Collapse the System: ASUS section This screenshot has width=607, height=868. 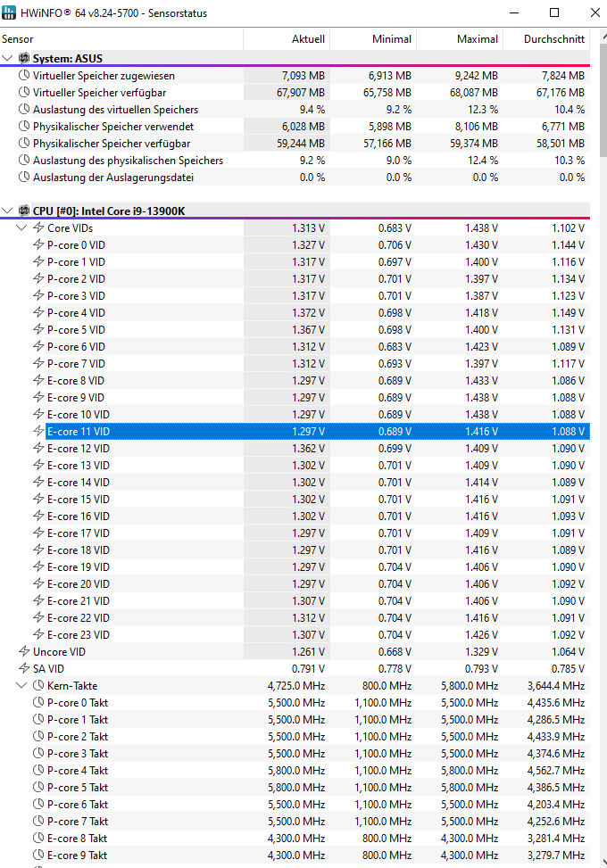(7, 58)
